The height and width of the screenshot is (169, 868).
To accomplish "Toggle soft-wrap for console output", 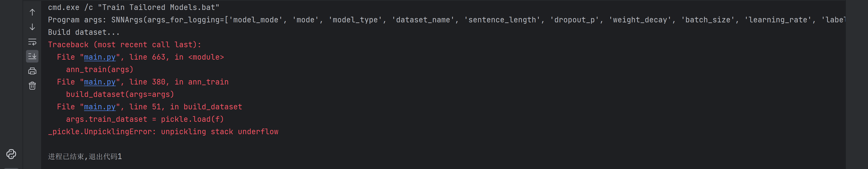I will pos(32,42).
